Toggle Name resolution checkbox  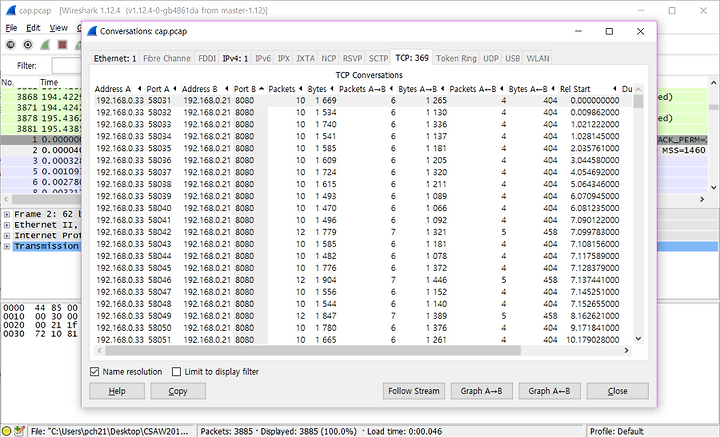95,371
